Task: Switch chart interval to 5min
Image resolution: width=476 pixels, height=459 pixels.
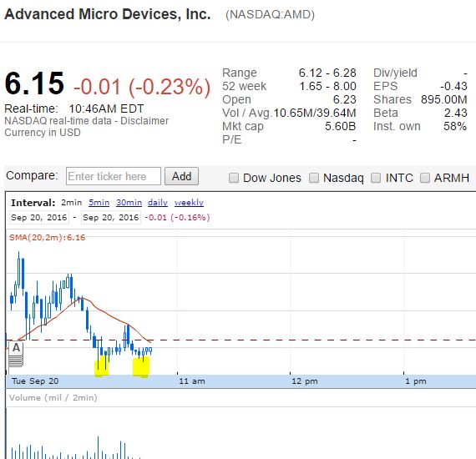Action: tap(99, 202)
